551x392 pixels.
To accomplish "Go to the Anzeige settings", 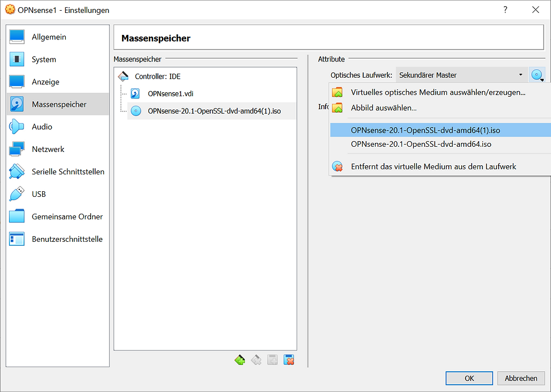I will (57, 82).
